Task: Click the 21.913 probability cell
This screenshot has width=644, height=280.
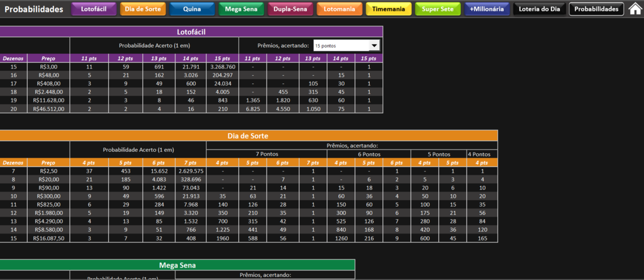Action: pyautogui.click(x=191, y=196)
